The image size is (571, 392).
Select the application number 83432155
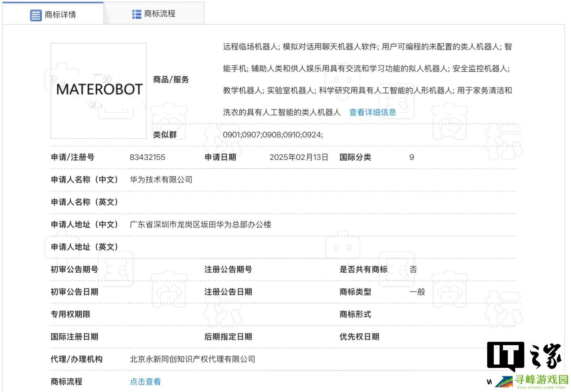point(147,157)
